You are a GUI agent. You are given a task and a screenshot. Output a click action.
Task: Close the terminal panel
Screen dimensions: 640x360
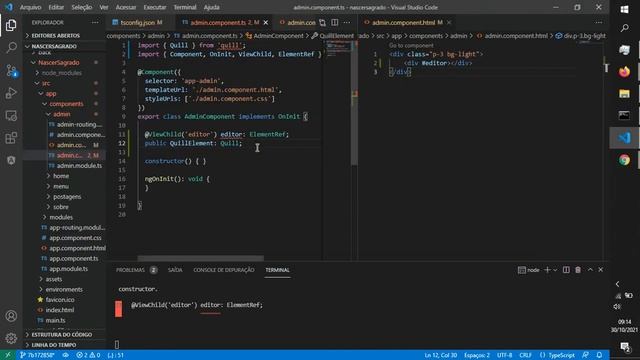pos(601,270)
